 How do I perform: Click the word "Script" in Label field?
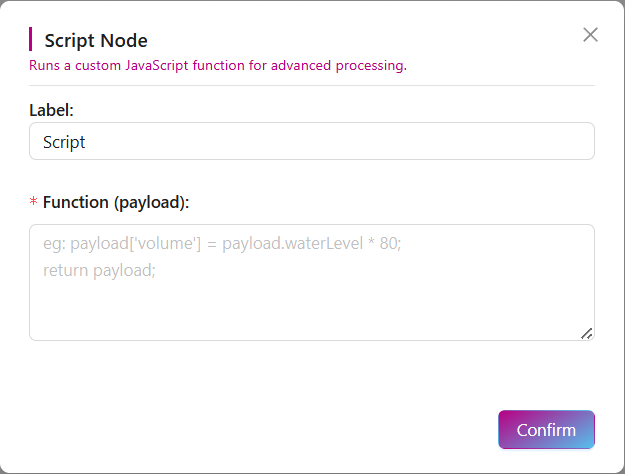[64, 142]
